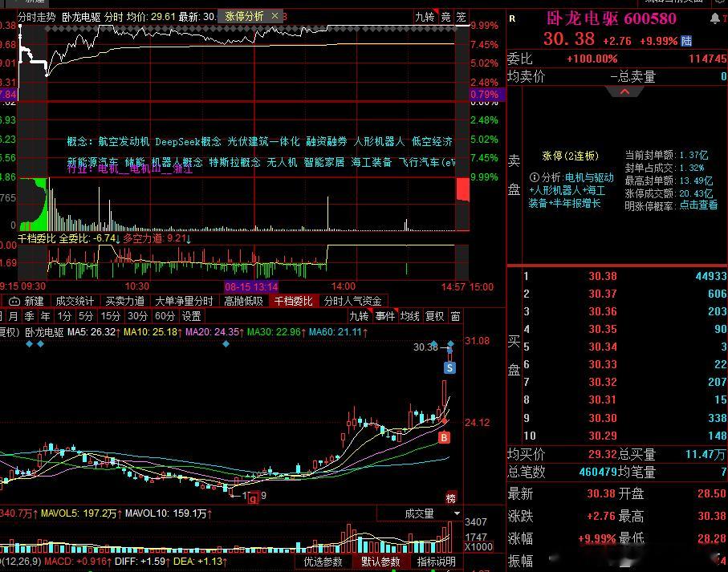The image size is (728, 572).
Task: Switch to 分时人气资金 tab
Action: click(x=353, y=302)
